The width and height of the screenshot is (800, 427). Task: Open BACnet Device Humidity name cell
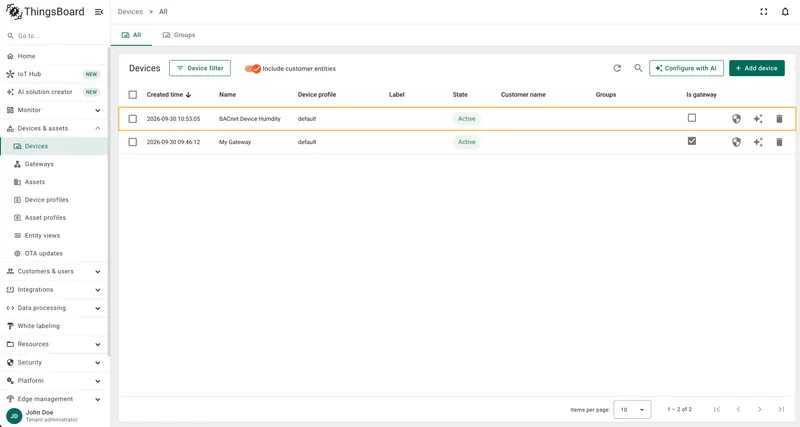point(250,119)
